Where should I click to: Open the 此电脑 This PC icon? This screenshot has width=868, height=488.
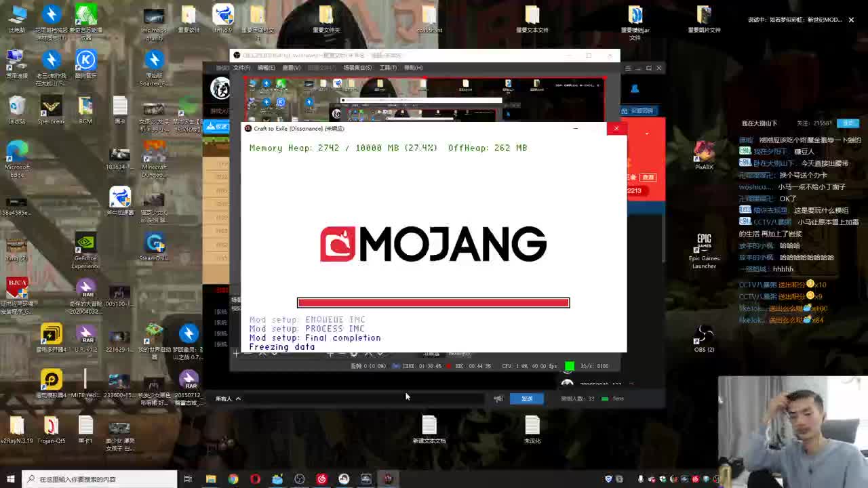coord(17,19)
